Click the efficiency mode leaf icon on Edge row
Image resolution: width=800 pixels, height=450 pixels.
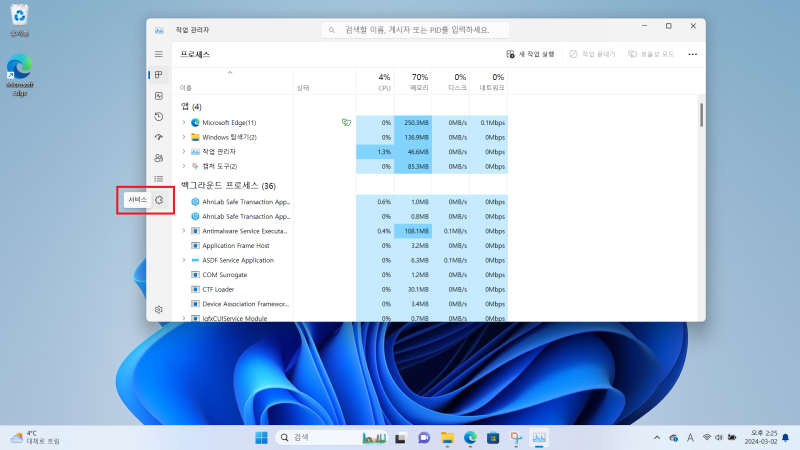[x=346, y=122]
